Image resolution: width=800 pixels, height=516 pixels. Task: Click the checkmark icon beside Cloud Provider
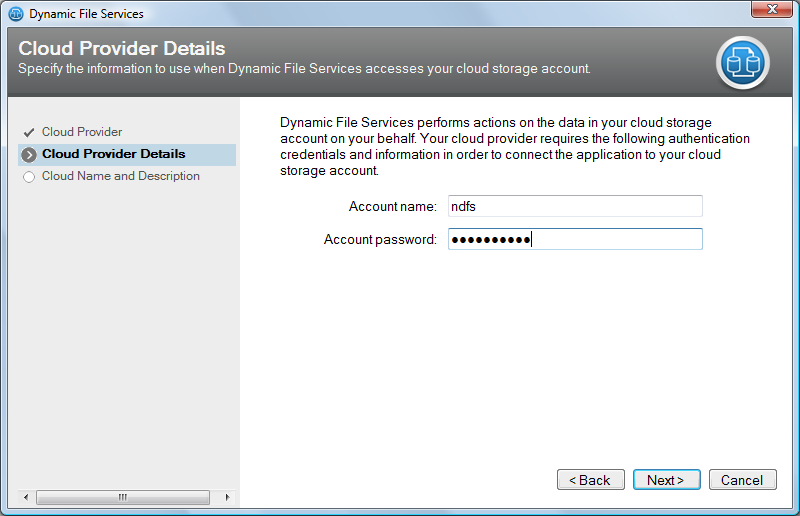(29, 132)
